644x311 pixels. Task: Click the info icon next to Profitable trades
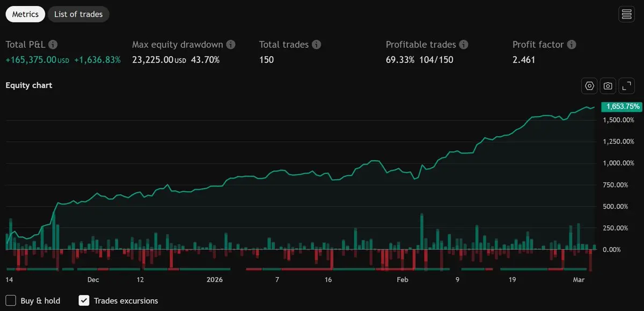coord(464,45)
